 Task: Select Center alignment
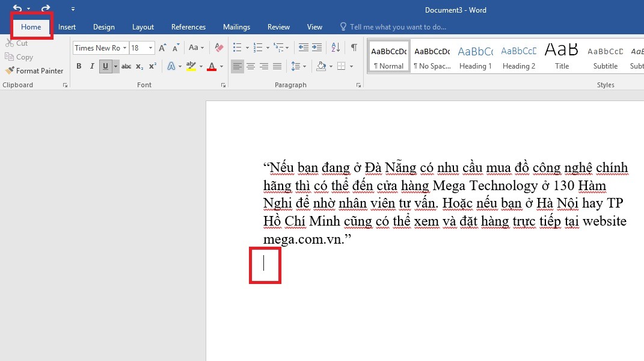[251, 66]
